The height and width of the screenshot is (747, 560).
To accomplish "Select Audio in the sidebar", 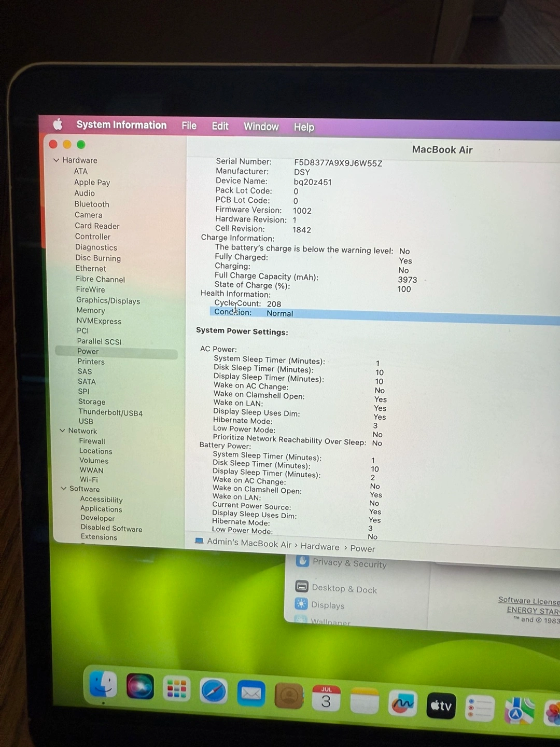I will [x=85, y=193].
